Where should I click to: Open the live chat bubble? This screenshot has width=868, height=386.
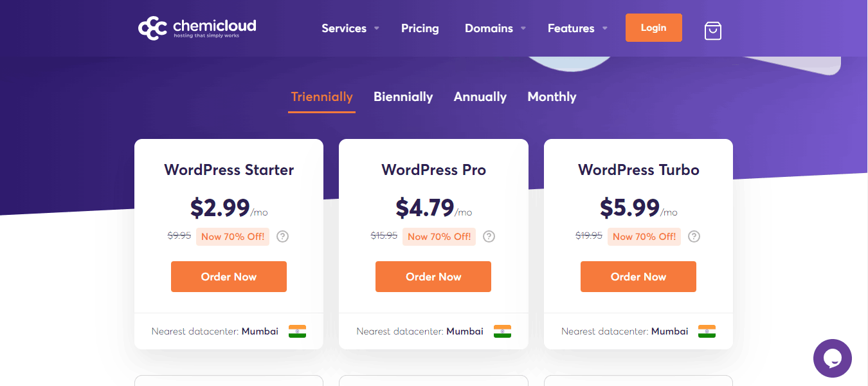(x=832, y=358)
